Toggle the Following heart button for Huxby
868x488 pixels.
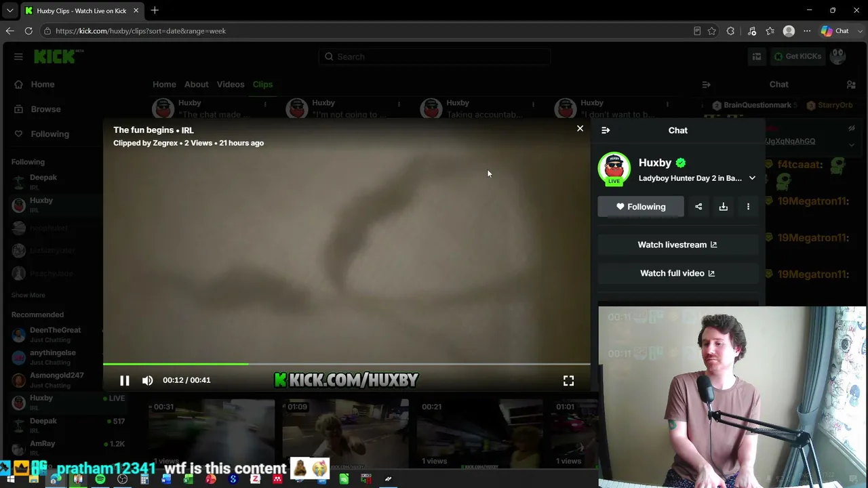641,207
